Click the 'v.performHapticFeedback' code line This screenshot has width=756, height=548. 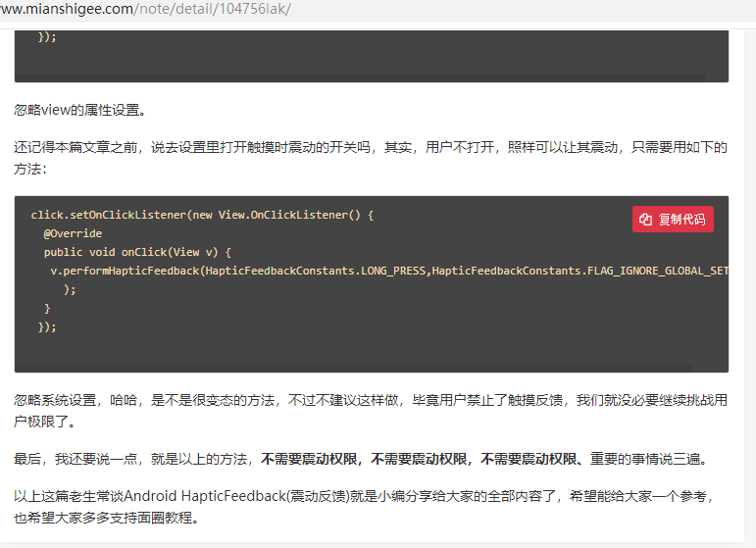tap(389, 271)
